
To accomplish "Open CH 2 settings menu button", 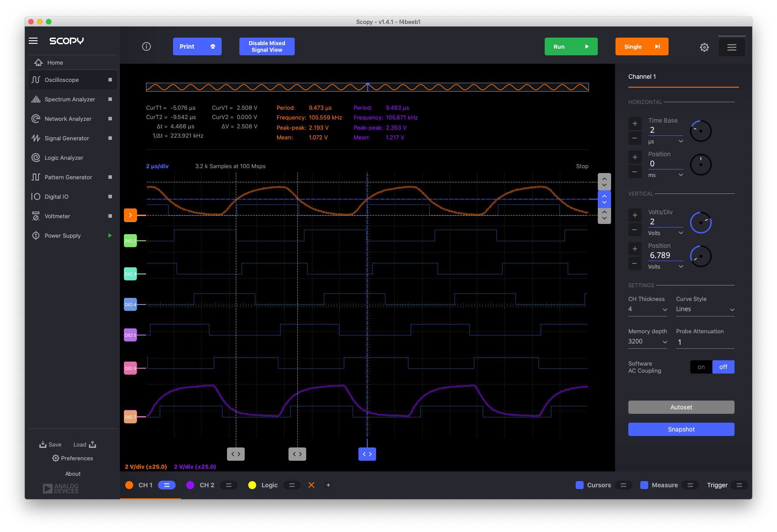I will click(x=229, y=485).
